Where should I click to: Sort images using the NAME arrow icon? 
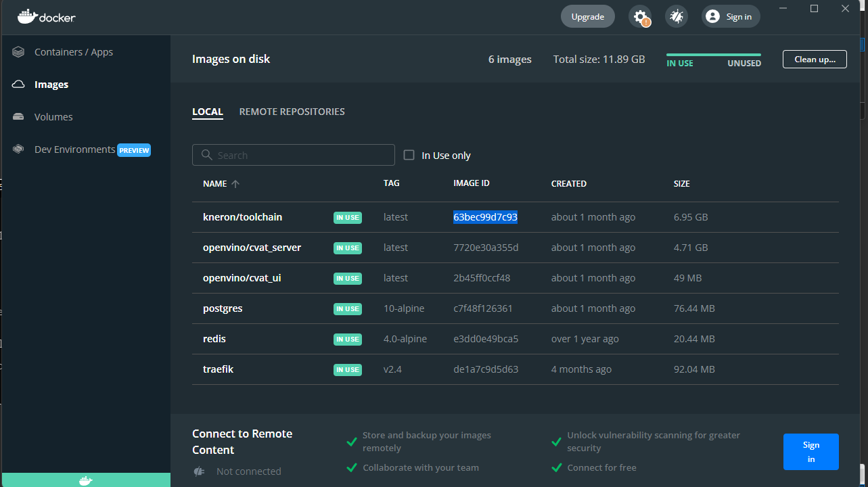click(x=235, y=183)
